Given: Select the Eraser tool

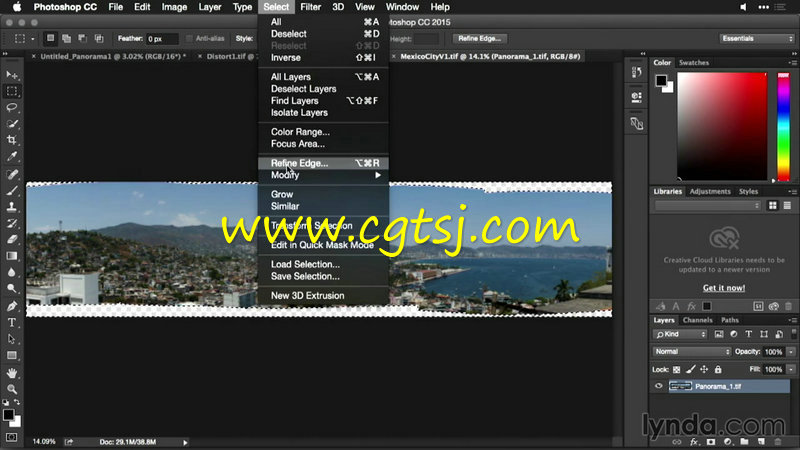Looking at the screenshot, I should click(x=12, y=240).
